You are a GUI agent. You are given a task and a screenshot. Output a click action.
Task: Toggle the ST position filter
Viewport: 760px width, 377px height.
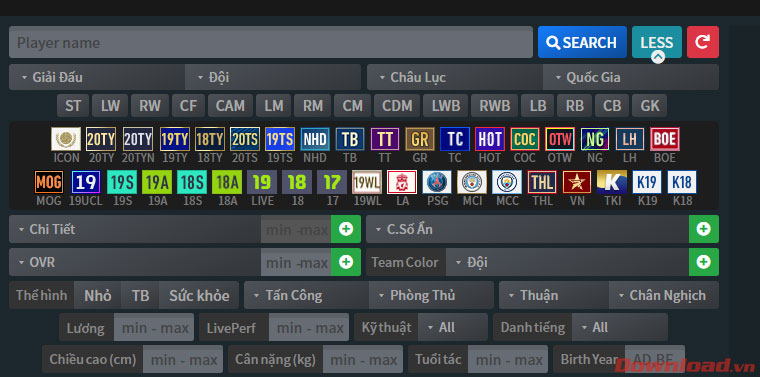coord(73,106)
